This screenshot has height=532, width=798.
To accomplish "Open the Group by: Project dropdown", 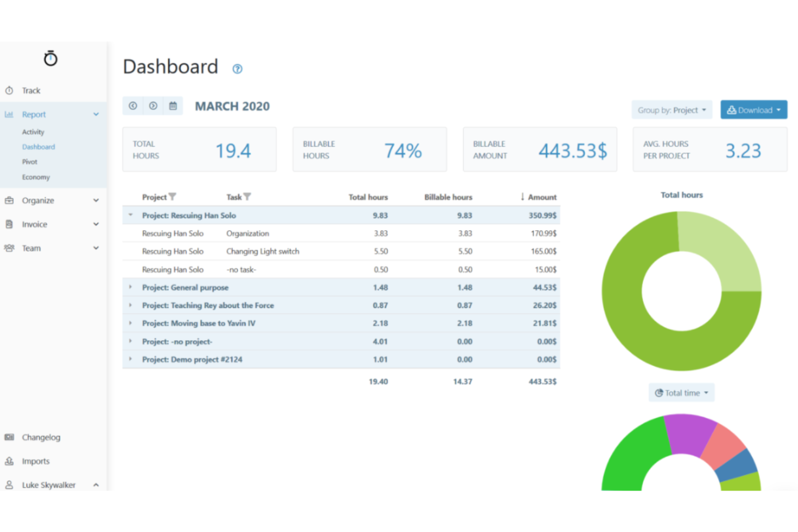I will tap(672, 110).
